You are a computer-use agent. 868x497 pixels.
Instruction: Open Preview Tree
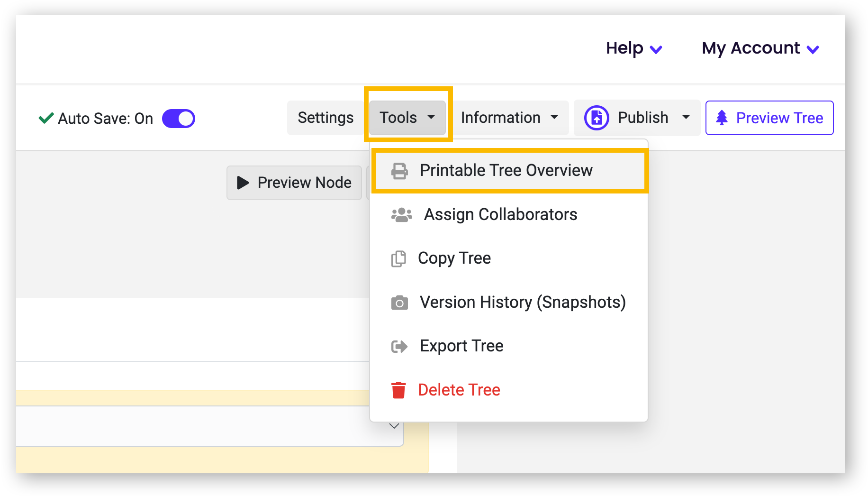click(x=769, y=118)
